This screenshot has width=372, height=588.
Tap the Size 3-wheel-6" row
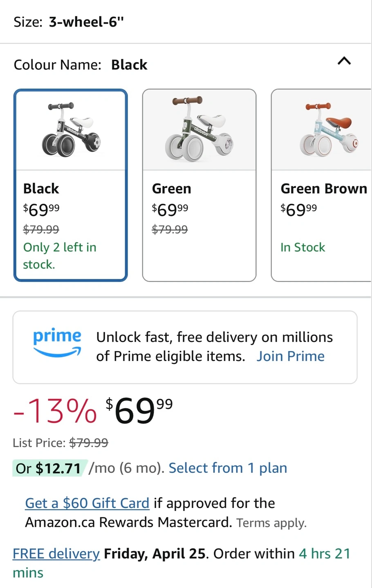[69, 22]
